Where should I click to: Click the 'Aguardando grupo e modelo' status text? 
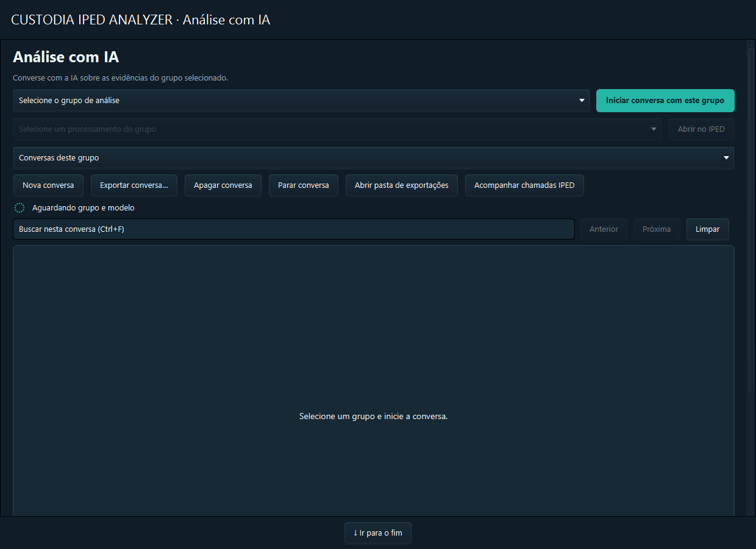point(84,208)
